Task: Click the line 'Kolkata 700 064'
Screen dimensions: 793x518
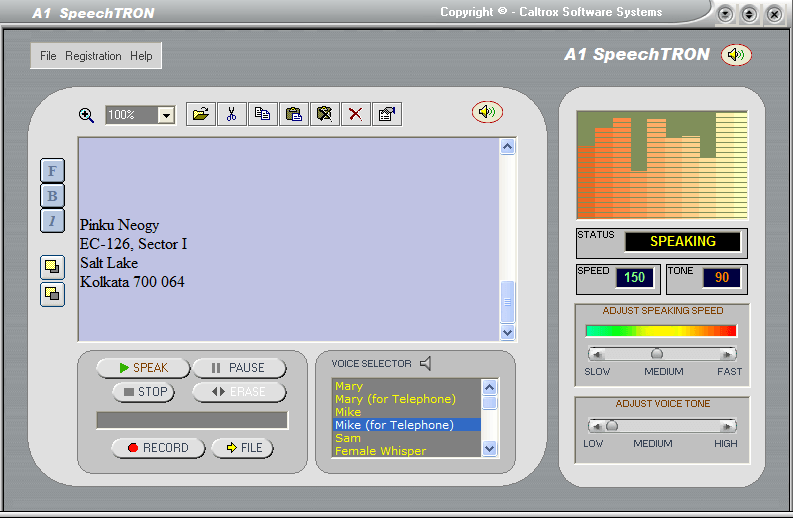Action: [x=133, y=282]
